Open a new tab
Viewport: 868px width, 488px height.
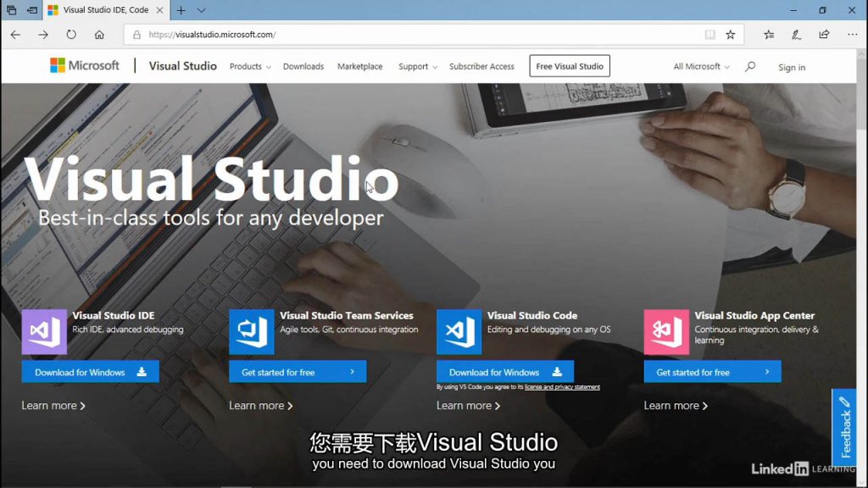tap(181, 10)
